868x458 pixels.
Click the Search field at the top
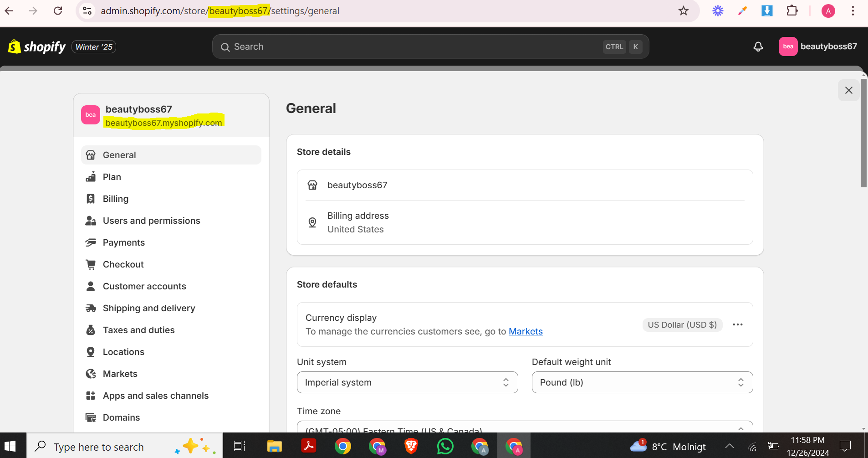point(430,46)
